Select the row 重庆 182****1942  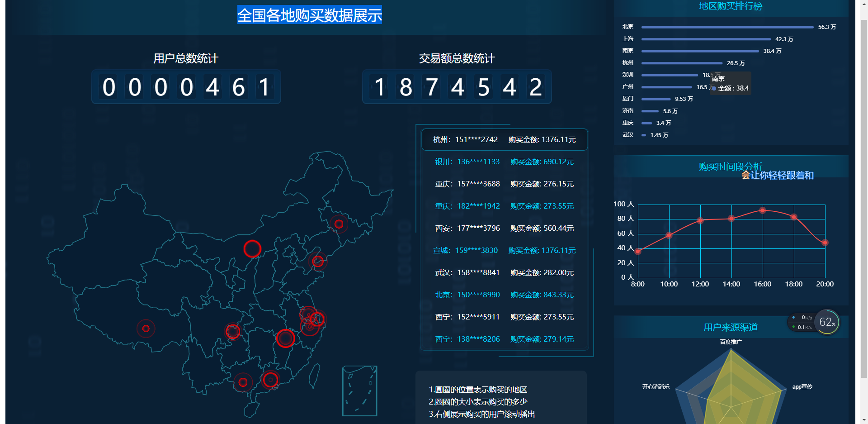tap(505, 206)
